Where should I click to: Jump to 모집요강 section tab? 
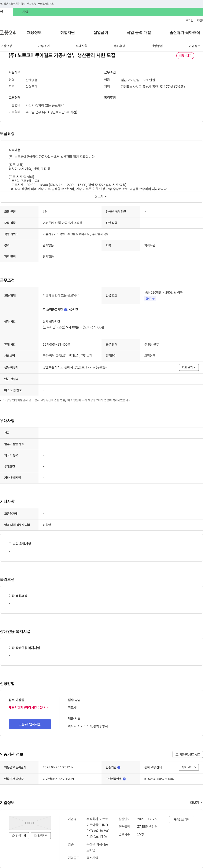[x=6, y=46]
